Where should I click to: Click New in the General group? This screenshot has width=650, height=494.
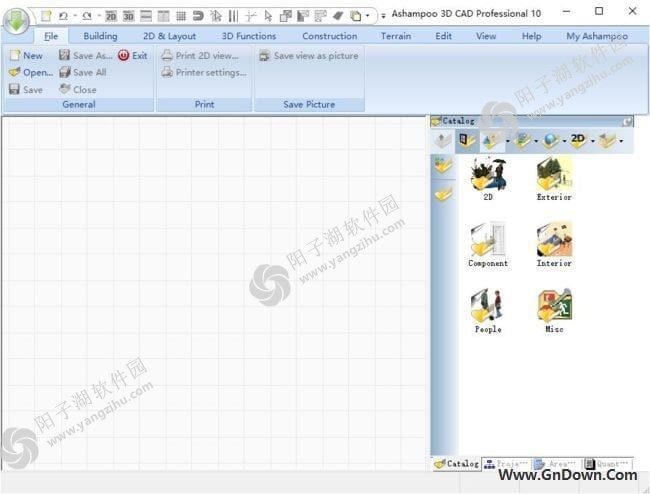[26, 56]
